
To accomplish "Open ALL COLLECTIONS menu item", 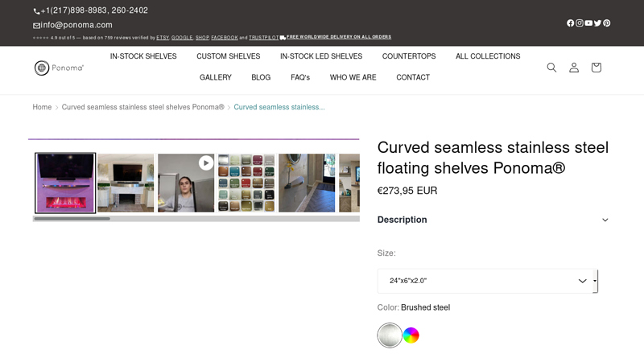I will (x=488, y=56).
